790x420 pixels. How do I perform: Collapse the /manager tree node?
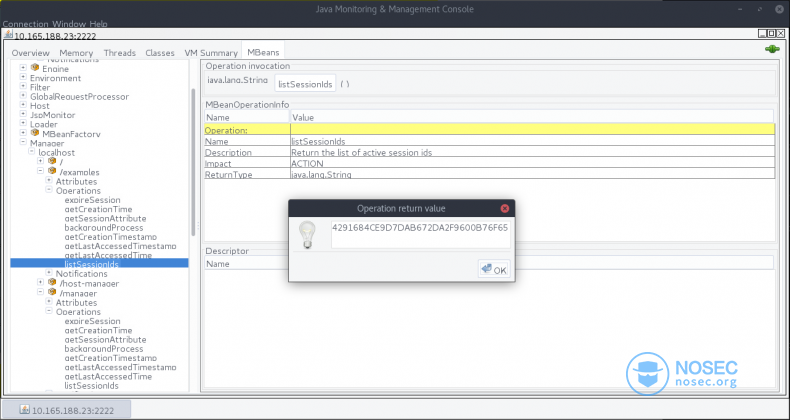[x=40, y=292]
